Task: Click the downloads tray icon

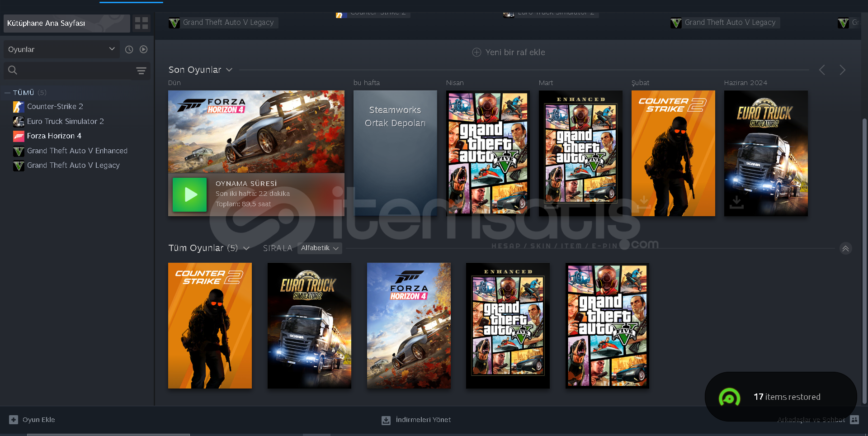Action: [386, 420]
